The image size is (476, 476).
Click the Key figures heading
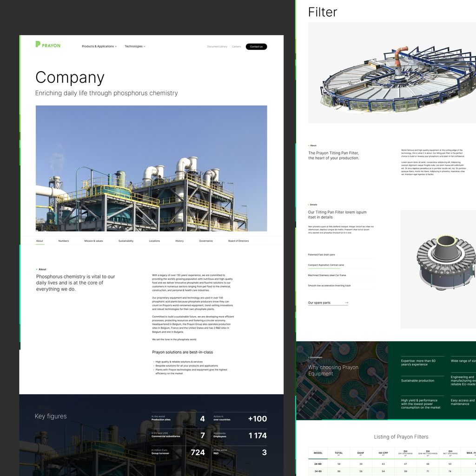click(51, 416)
